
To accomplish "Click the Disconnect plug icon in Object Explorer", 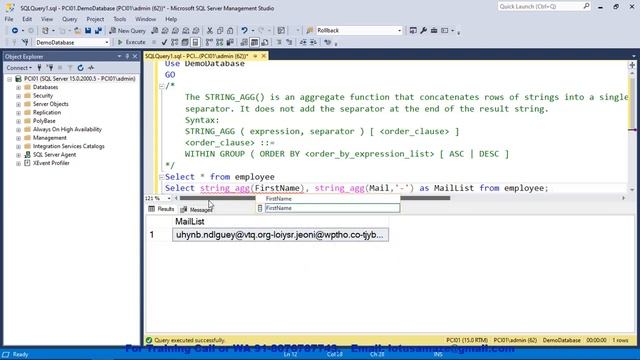I will [x=50, y=68].
